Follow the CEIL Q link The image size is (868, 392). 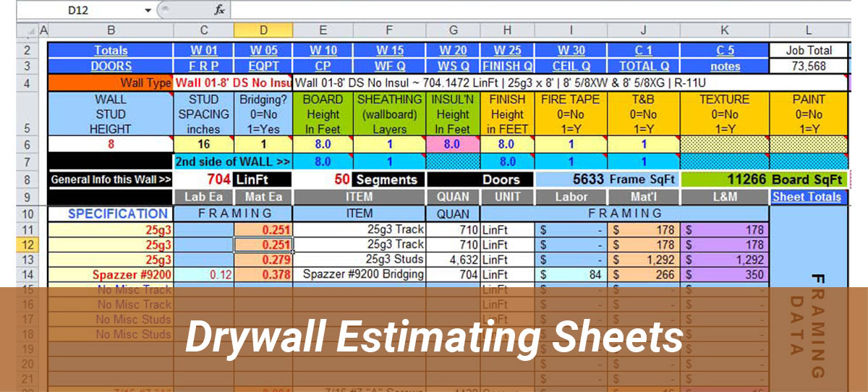571,66
